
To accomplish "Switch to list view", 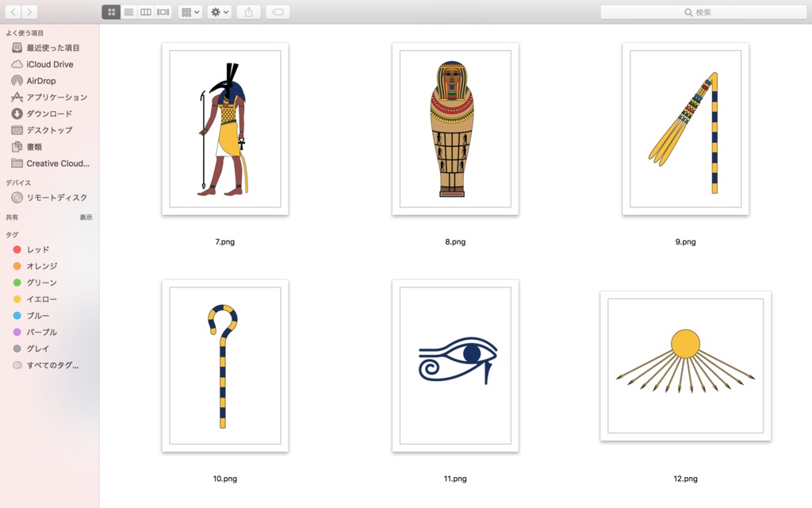I will [128, 12].
